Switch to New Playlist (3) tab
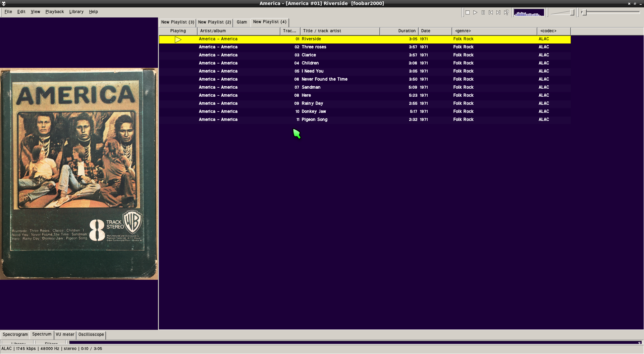Image resolution: width=644 pixels, height=354 pixels. coord(177,22)
